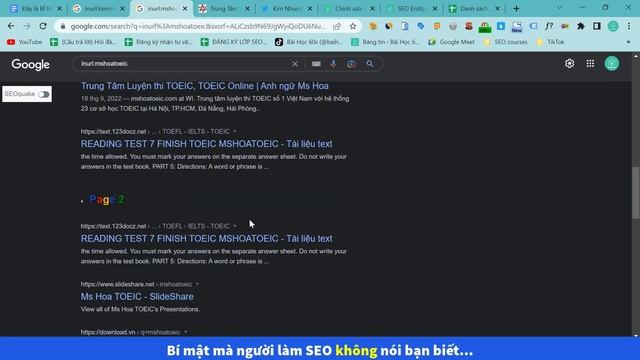Switch to the 'Đây là Bí' document tab

35,9
